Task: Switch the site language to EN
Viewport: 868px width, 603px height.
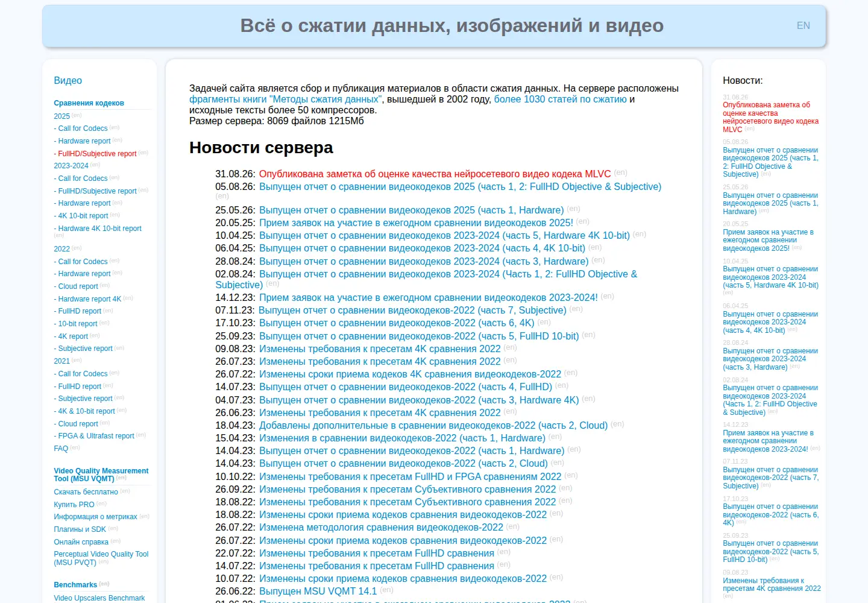Action: tap(803, 26)
